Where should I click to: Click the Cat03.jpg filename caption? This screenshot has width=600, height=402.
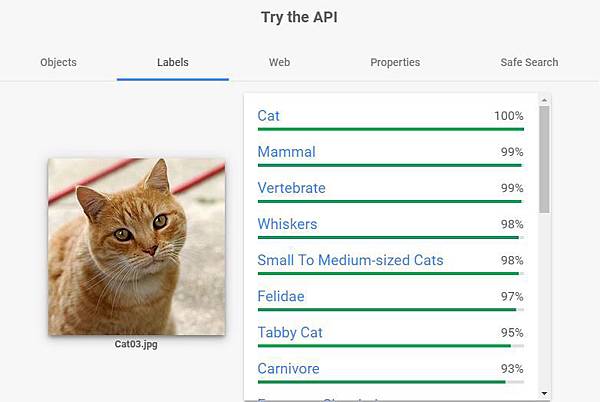click(x=136, y=344)
